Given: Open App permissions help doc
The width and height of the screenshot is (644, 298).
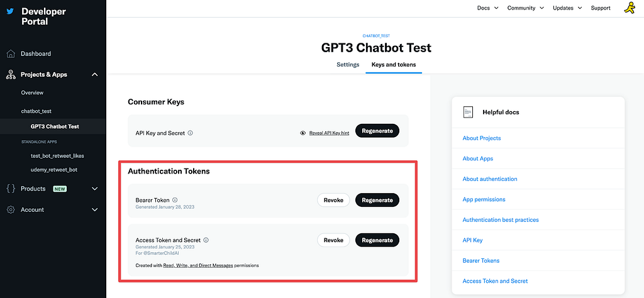Looking at the screenshot, I should coord(484,199).
